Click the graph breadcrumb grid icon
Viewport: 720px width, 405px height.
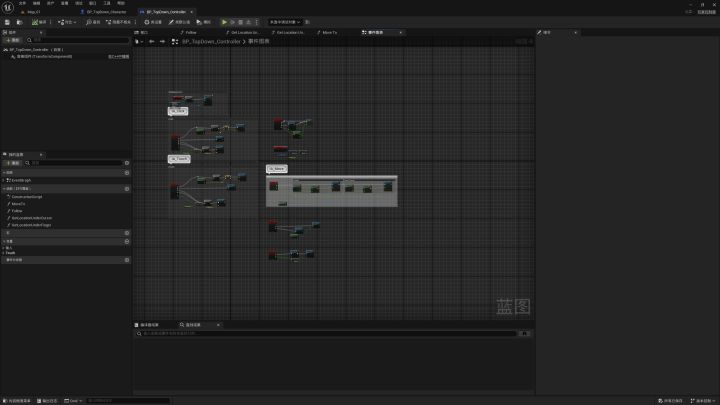[175, 41]
